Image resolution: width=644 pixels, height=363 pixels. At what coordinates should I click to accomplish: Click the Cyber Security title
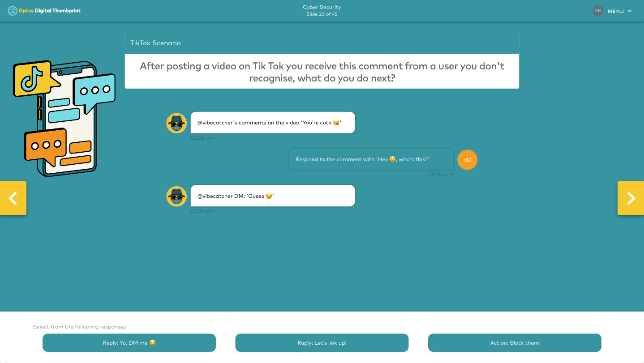coord(322,7)
